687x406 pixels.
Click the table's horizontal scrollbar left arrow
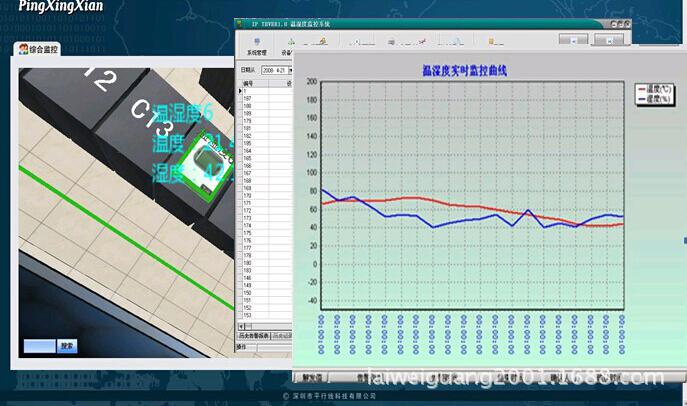tap(241, 326)
